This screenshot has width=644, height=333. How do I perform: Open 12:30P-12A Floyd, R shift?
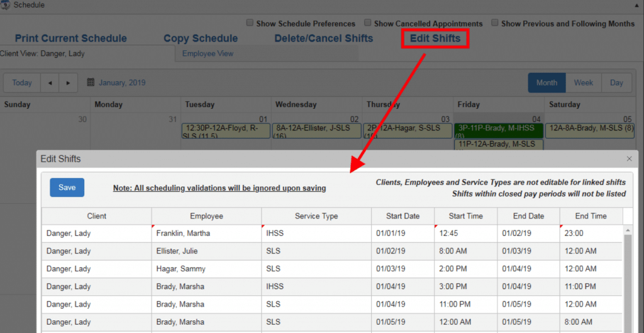[x=226, y=131]
